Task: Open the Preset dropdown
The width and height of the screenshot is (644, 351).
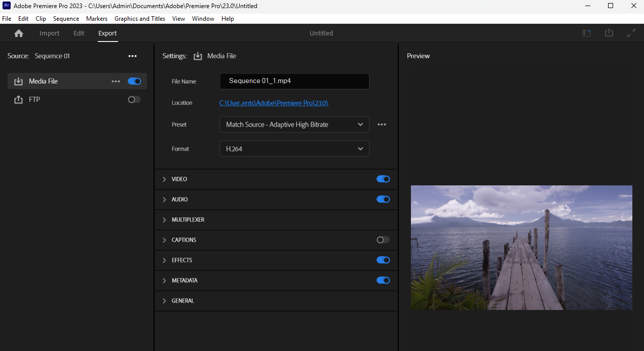Action: 294,125
